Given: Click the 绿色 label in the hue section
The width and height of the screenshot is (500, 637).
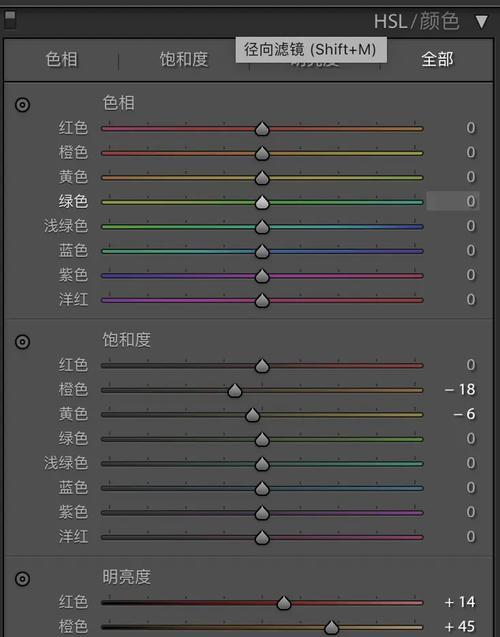Looking at the screenshot, I should click(x=73, y=201).
